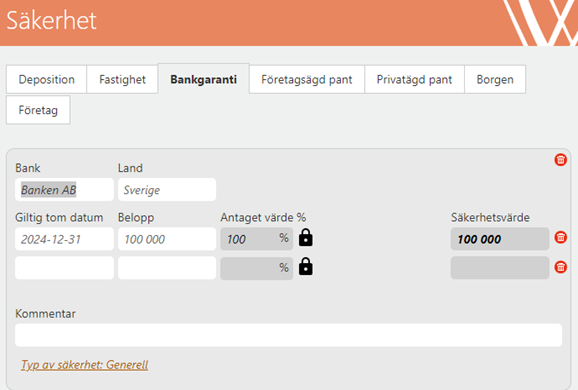Viewport: 578px width, 390px height.
Task: Edit the Belopp field with 100 000
Action: (x=167, y=239)
